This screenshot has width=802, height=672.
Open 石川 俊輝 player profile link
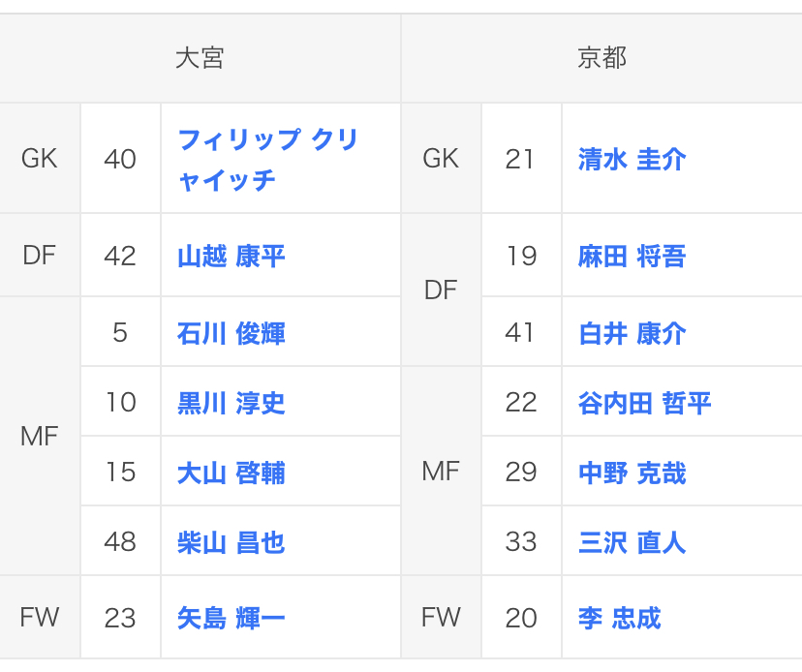tap(231, 334)
